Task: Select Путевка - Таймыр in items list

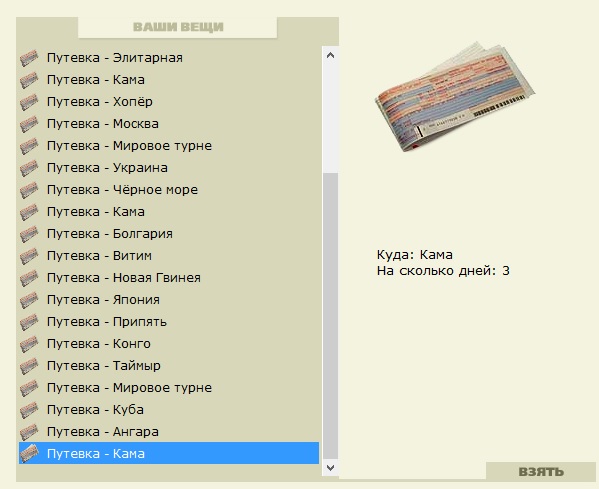Action: tap(169, 366)
